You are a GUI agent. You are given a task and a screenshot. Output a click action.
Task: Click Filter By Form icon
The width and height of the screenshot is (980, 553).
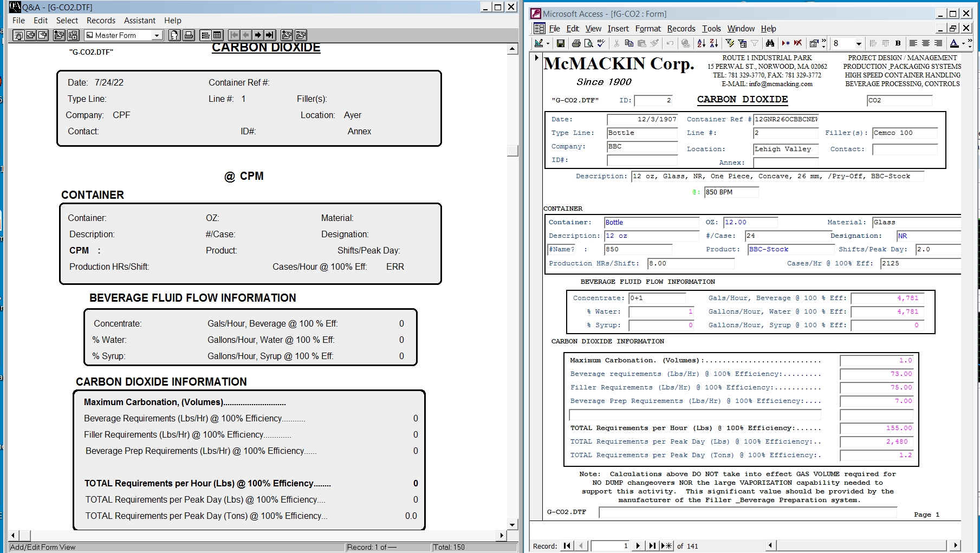(742, 43)
